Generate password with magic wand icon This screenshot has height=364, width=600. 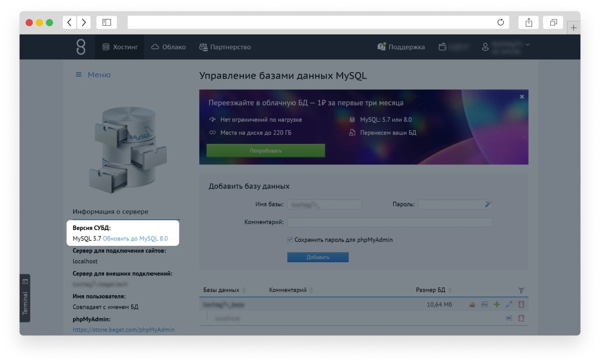pos(488,204)
